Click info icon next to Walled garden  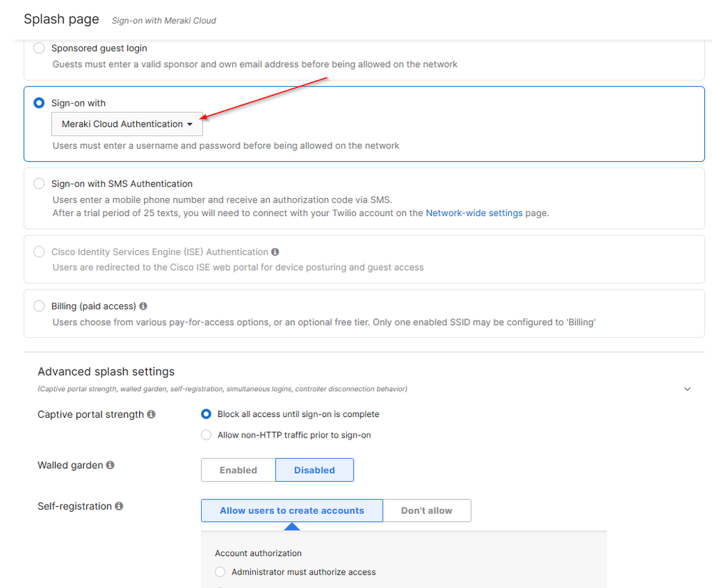110,465
